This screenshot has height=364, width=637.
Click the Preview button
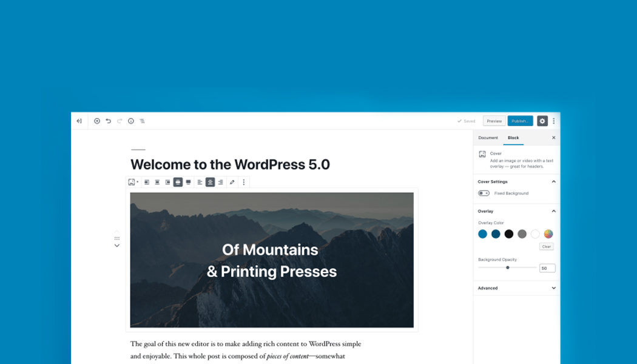pos(494,121)
